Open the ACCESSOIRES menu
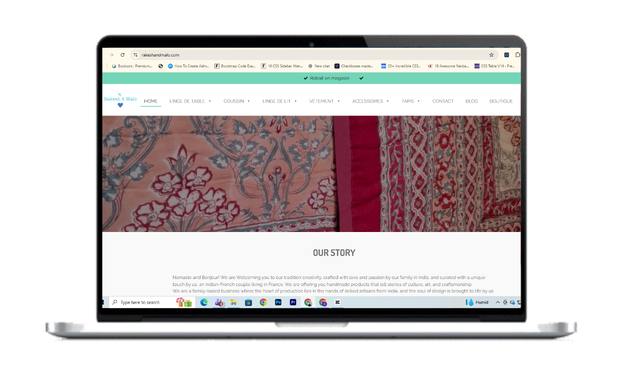The height and width of the screenshot is (380, 622). point(367,101)
